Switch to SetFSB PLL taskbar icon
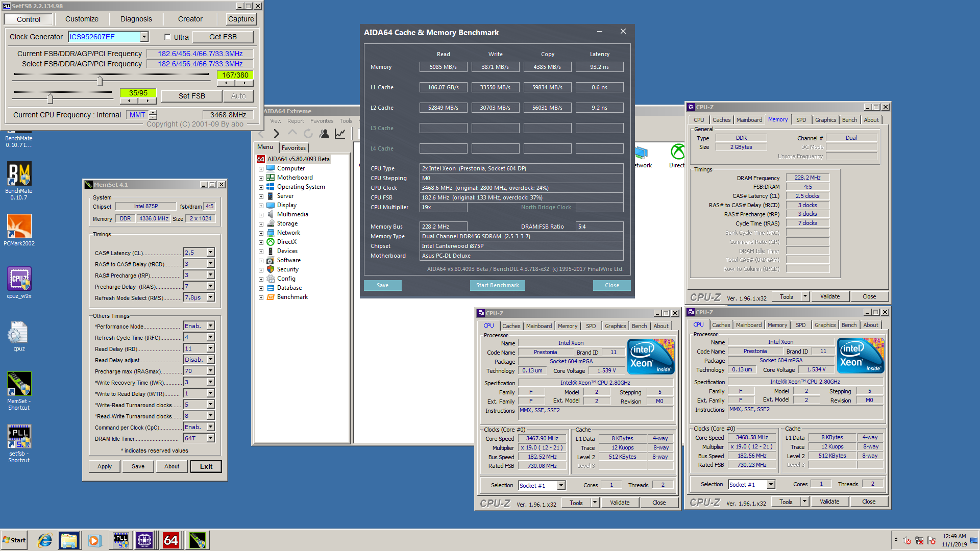Image resolution: width=980 pixels, height=551 pixels. (120, 540)
